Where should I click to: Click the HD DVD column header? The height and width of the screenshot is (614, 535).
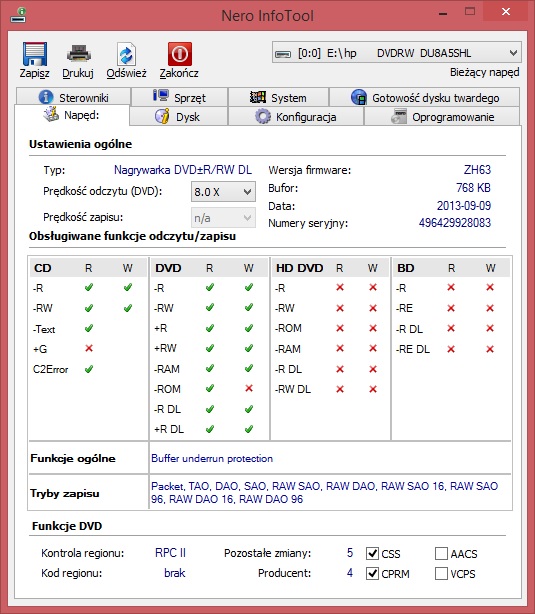pyautogui.click(x=300, y=268)
